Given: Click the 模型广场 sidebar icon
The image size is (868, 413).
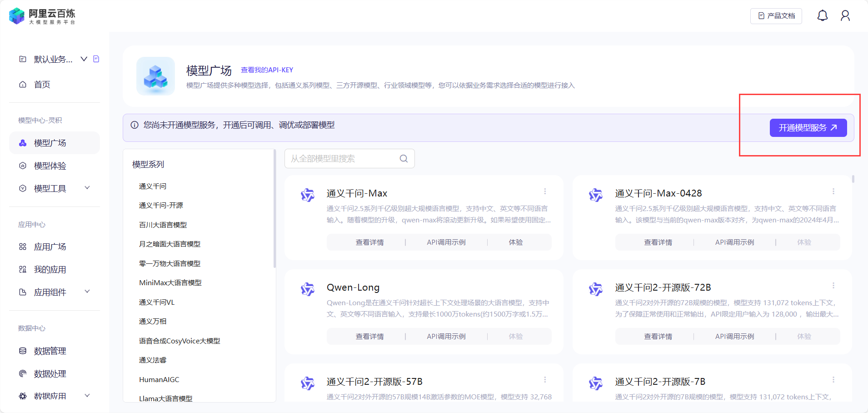Looking at the screenshot, I should coord(23,143).
